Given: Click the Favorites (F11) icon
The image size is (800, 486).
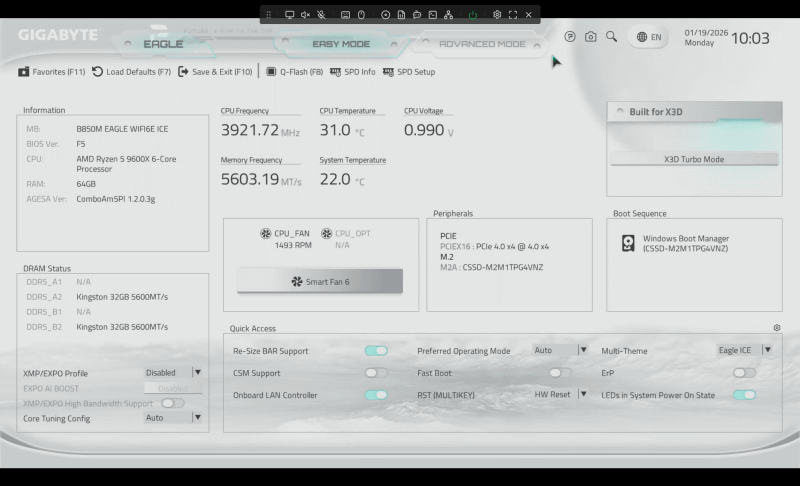Looking at the screenshot, I should pyautogui.click(x=23, y=72).
